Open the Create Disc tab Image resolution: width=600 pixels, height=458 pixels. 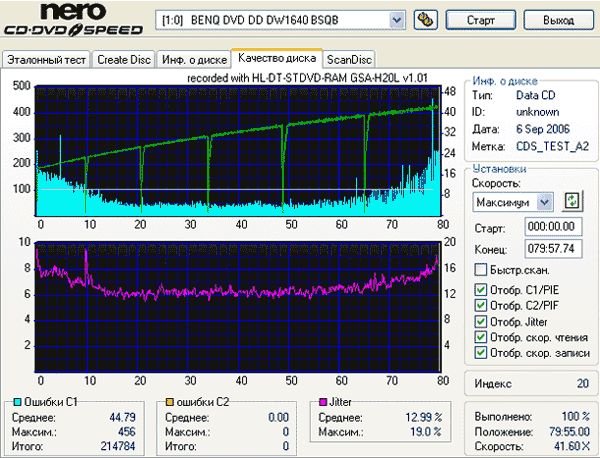pos(124,60)
